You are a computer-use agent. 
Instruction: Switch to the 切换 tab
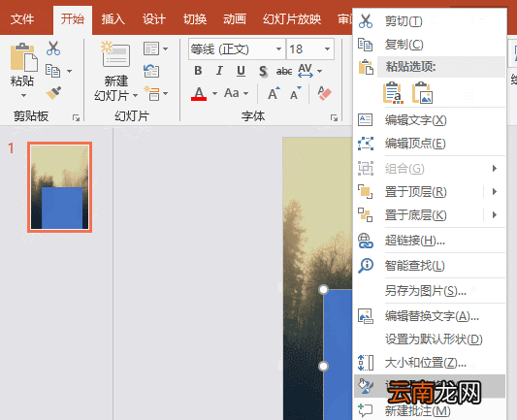pyautogui.click(x=195, y=19)
